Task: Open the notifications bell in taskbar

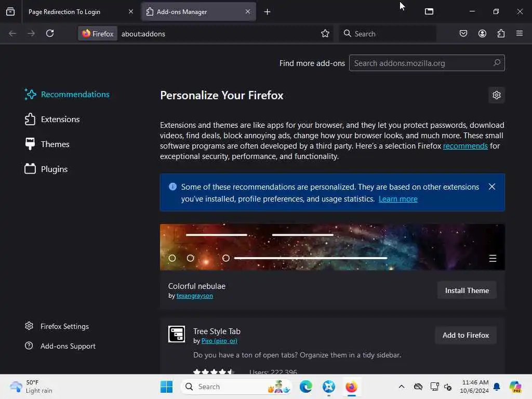Action: tap(497, 387)
